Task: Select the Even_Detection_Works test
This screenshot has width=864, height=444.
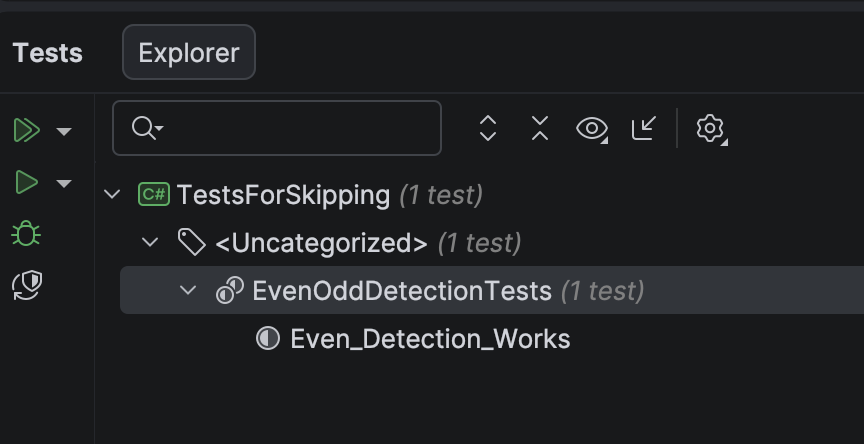Action: (430, 339)
